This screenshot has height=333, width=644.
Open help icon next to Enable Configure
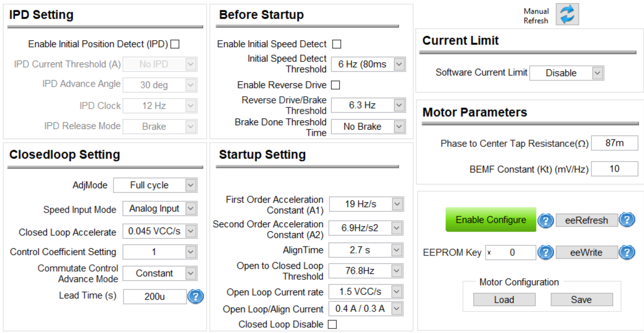(545, 220)
